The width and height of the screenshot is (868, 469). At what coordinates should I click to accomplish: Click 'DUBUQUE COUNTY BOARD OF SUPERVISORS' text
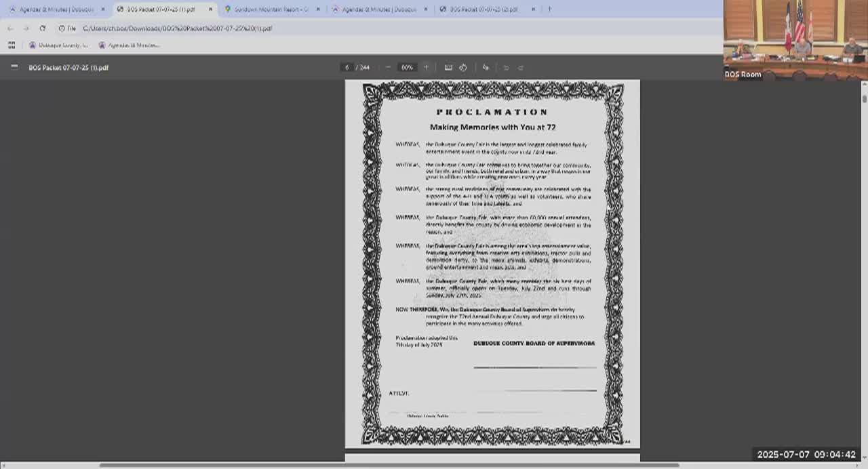click(534, 344)
